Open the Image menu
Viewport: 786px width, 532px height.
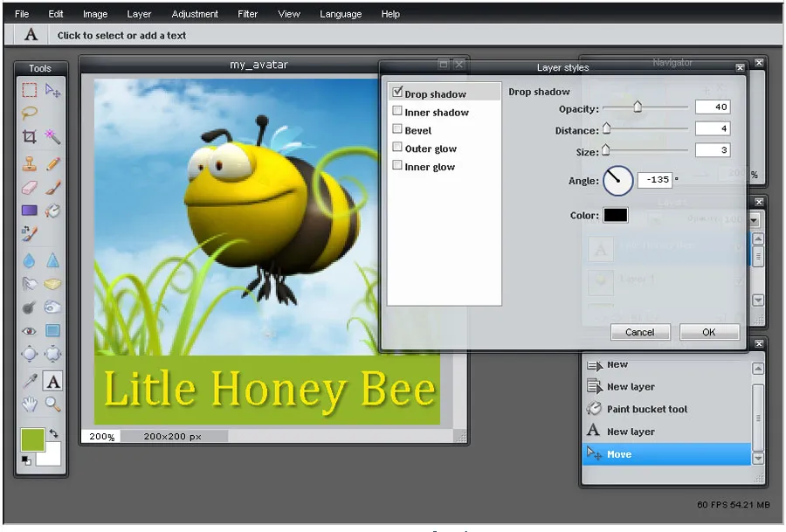pos(95,14)
